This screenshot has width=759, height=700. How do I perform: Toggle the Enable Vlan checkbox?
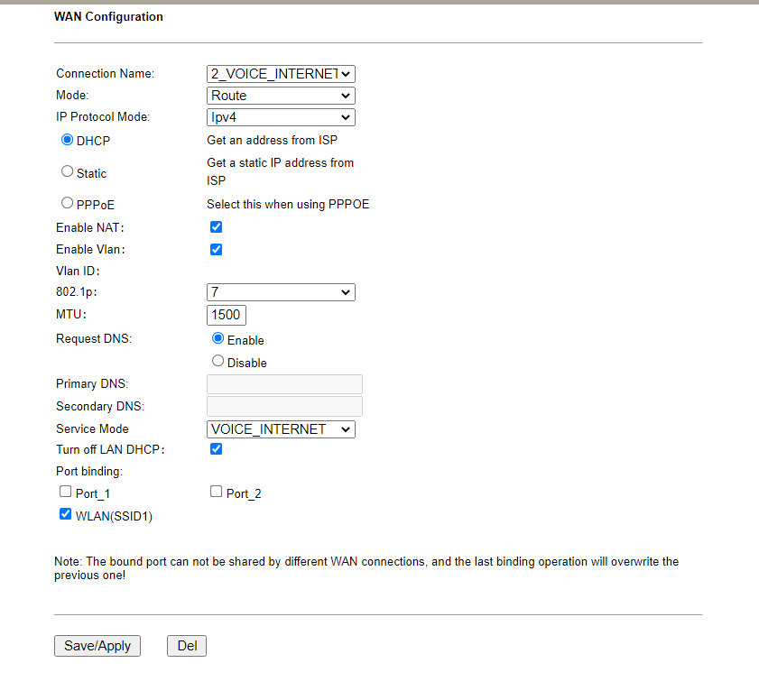click(x=216, y=249)
